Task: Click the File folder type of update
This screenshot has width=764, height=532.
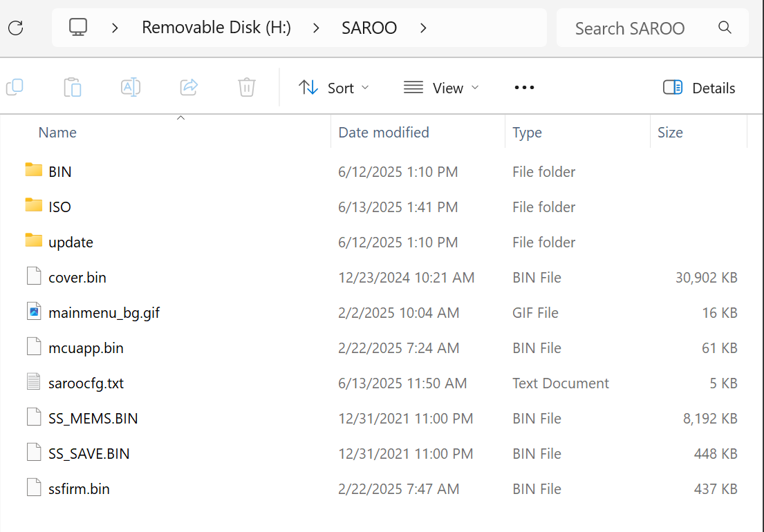Action: pos(543,242)
